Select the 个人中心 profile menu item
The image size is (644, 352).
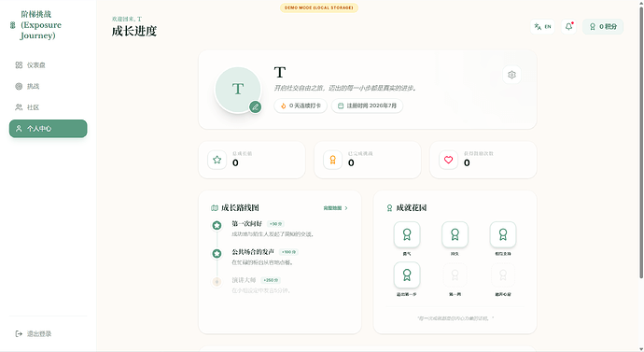(48, 129)
